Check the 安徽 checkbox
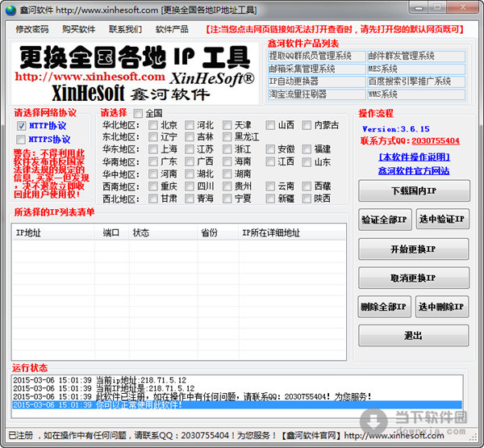The image size is (484, 448). point(270,149)
